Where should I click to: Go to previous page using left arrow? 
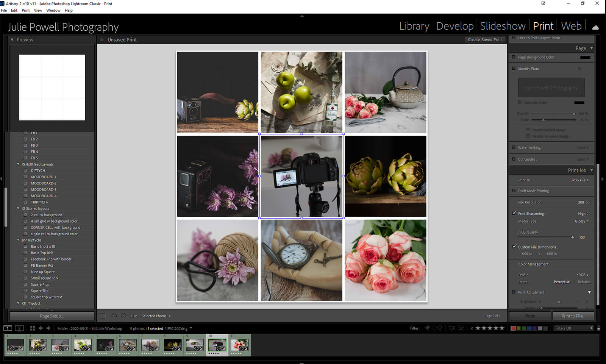[114, 316]
